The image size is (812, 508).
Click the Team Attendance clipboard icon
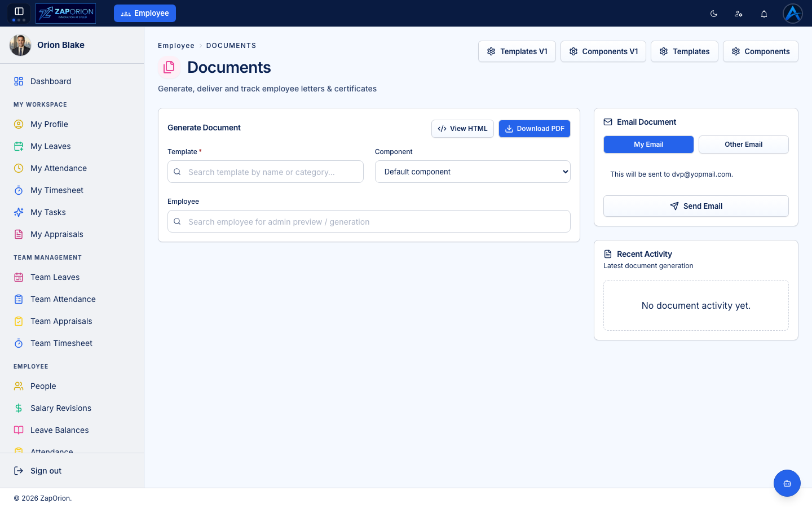click(x=19, y=299)
